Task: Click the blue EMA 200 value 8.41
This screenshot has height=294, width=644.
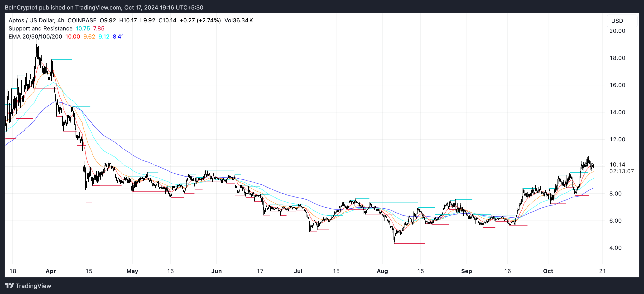Action: point(118,37)
